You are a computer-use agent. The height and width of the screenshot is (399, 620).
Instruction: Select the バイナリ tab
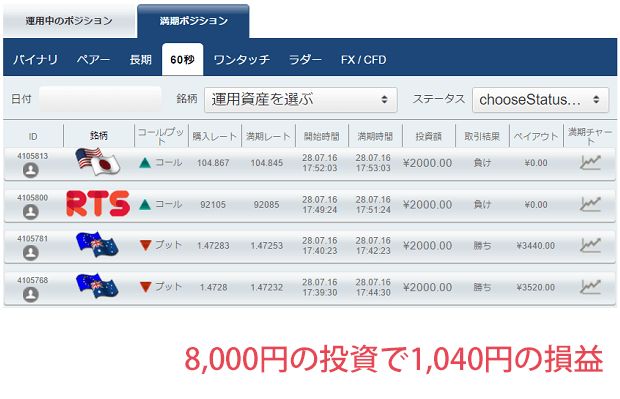(35, 60)
